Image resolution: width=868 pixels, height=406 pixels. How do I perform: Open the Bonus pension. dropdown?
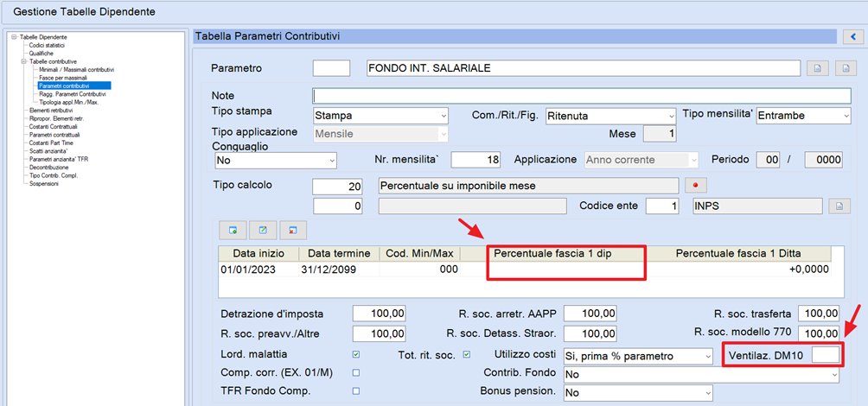(x=638, y=393)
